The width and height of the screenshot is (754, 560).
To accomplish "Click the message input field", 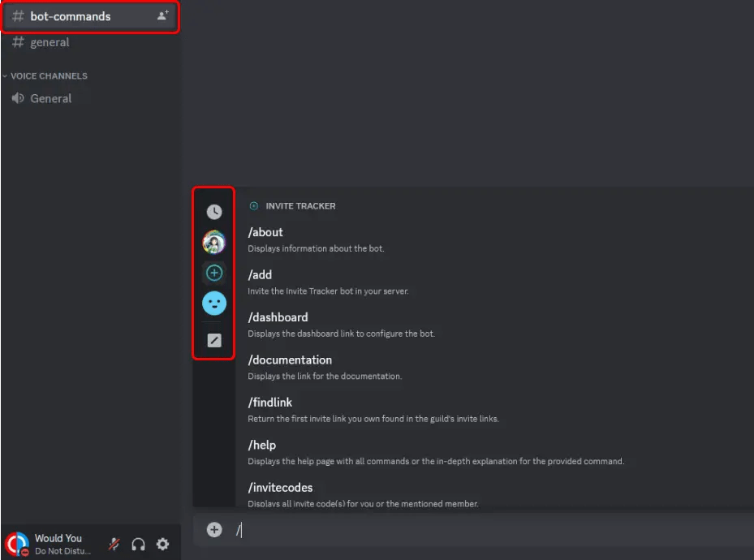I will pyautogui.click(x=406, y=529).
